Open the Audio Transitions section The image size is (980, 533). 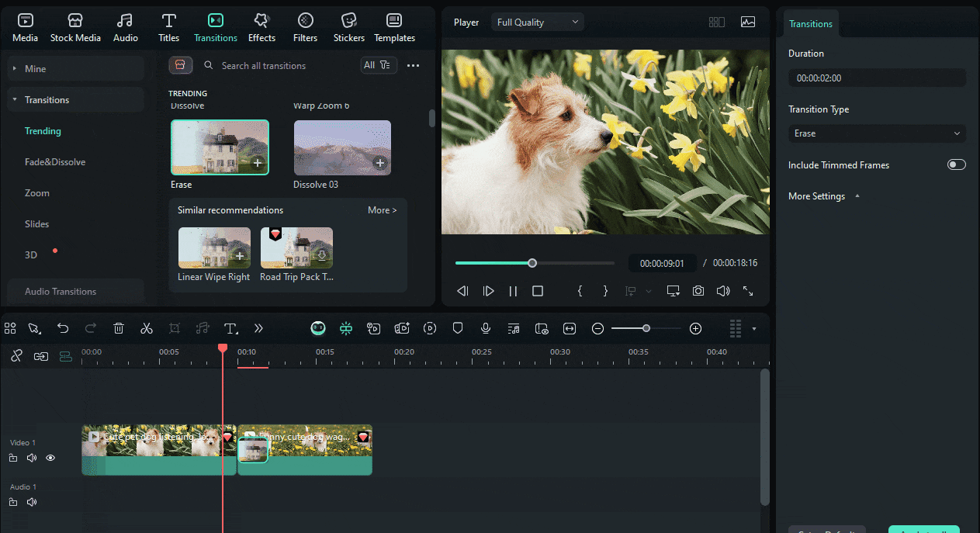point(75,292)
